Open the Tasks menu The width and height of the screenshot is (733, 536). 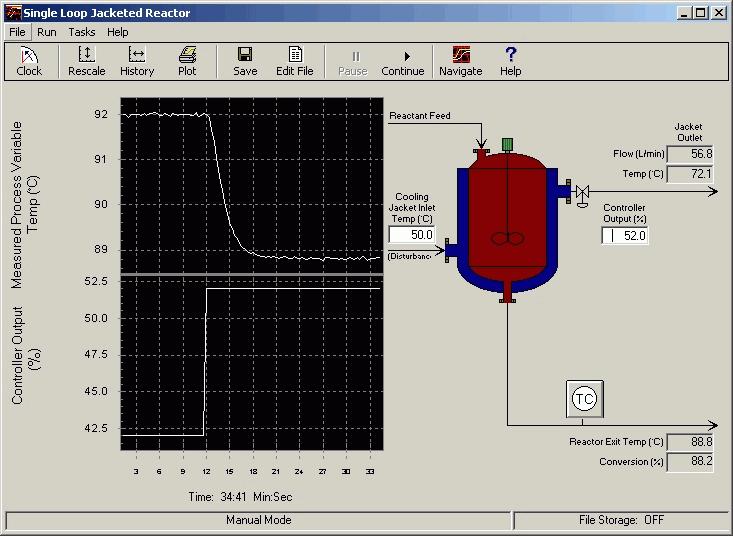(82, 32)
